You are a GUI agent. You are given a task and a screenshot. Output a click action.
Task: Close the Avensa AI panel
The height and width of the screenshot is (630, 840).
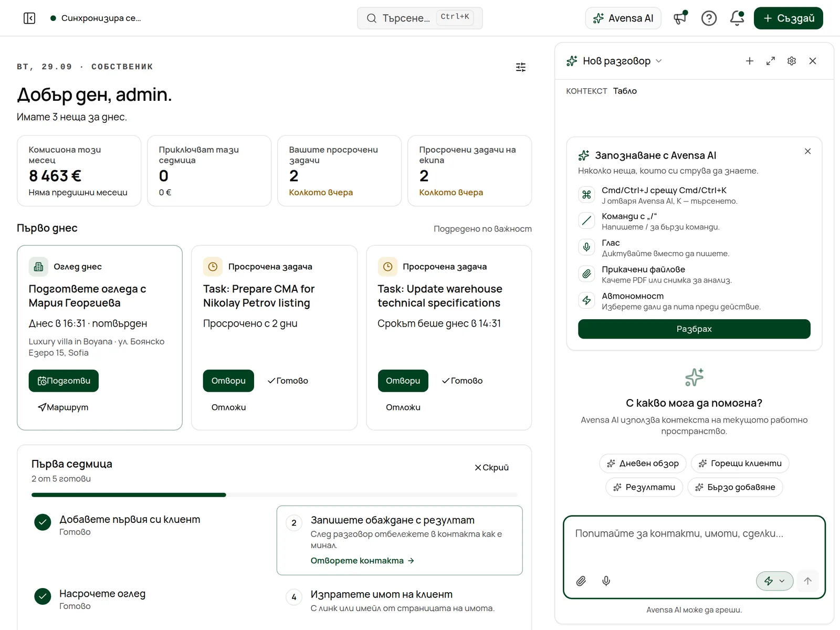813,61
